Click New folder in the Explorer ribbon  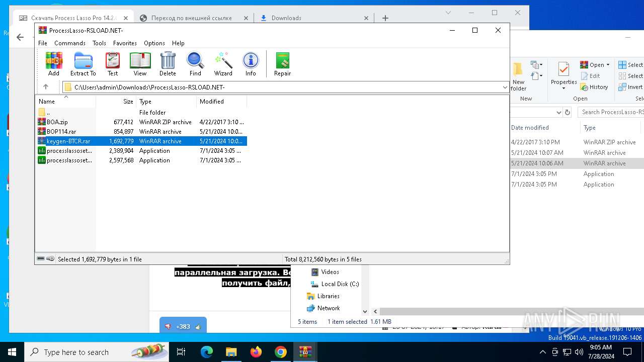coord(519,75)
